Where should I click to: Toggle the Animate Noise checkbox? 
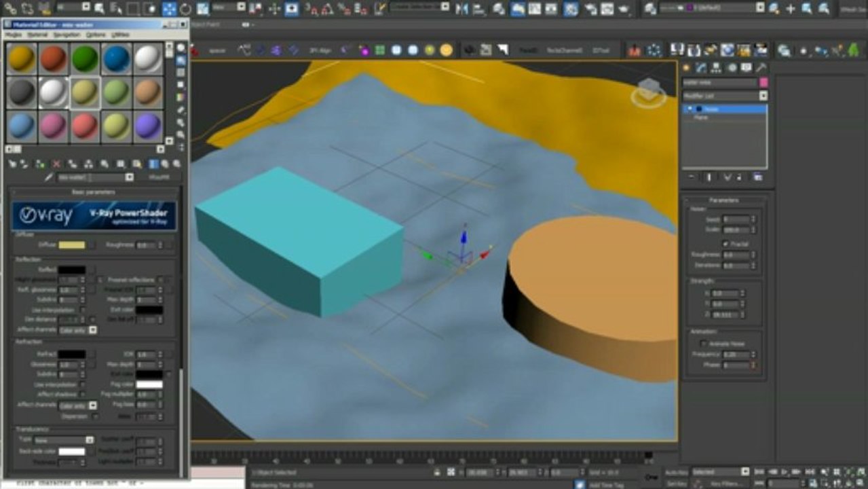703,344
